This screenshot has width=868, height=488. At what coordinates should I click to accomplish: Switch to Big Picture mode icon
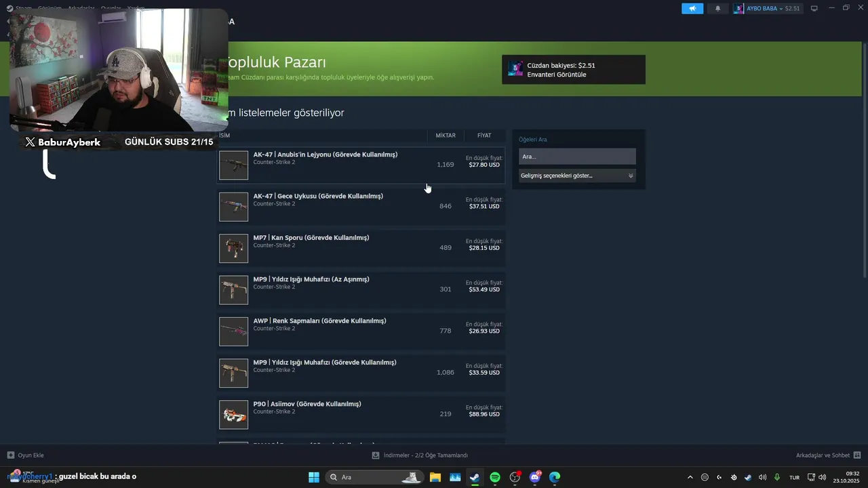point(814,9)
